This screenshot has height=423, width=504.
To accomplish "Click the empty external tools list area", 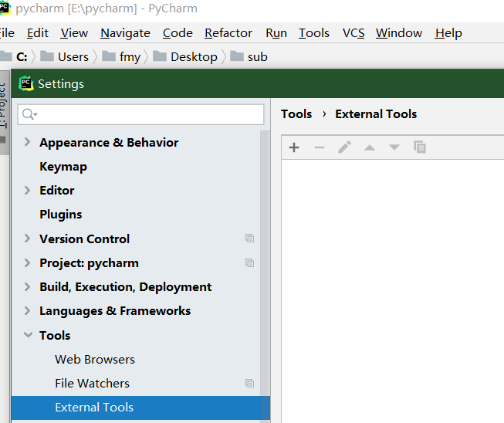I will (392, 289).
